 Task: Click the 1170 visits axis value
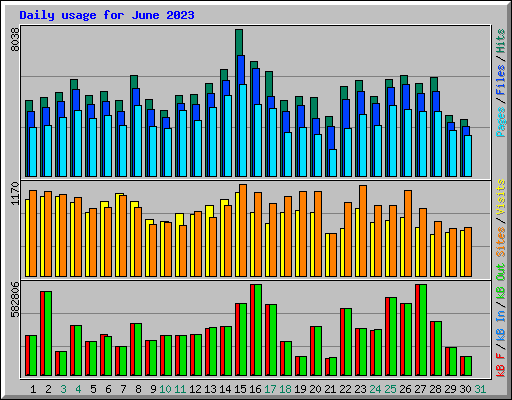pos(15,193)
